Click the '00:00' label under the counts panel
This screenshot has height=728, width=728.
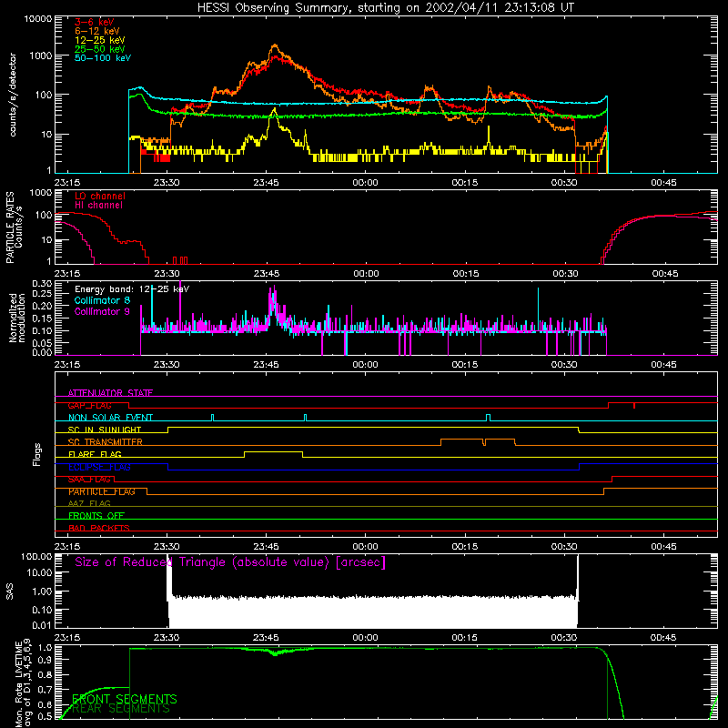point(366,183)
